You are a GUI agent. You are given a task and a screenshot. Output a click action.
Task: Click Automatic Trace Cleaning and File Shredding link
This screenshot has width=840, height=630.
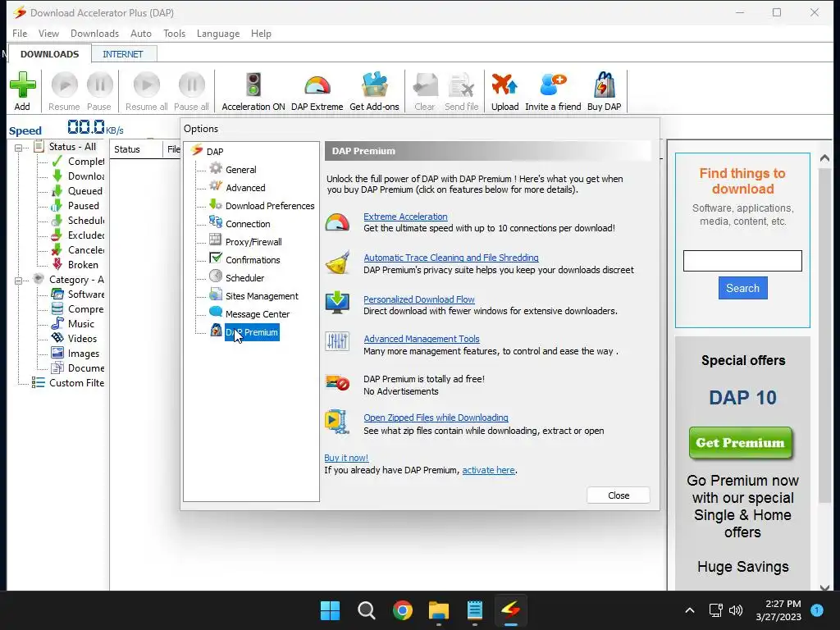pos(451,258)
